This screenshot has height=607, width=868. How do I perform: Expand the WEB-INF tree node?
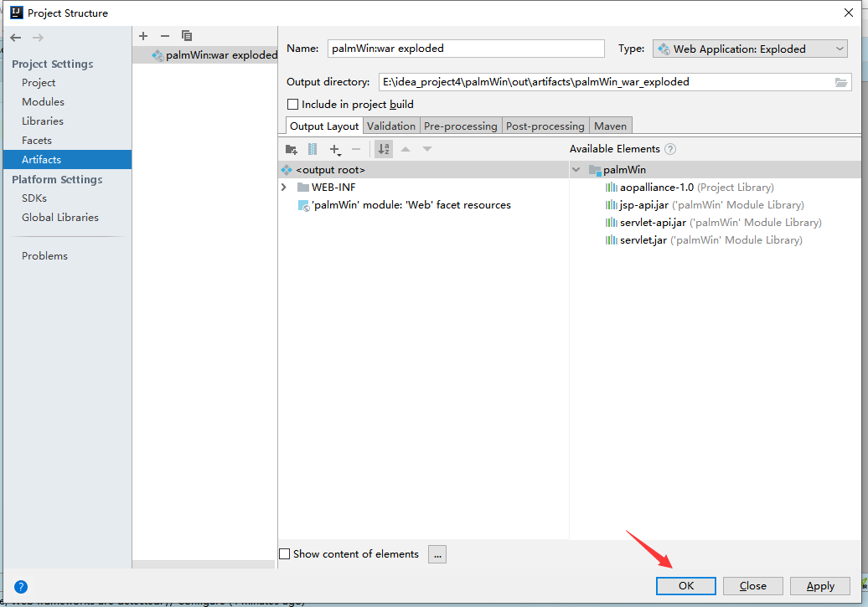click(285, 188)
